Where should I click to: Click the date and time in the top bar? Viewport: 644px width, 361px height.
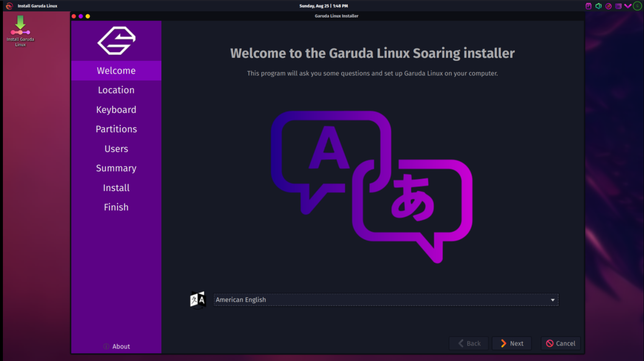pyautogui.click(x=324, y=5)
